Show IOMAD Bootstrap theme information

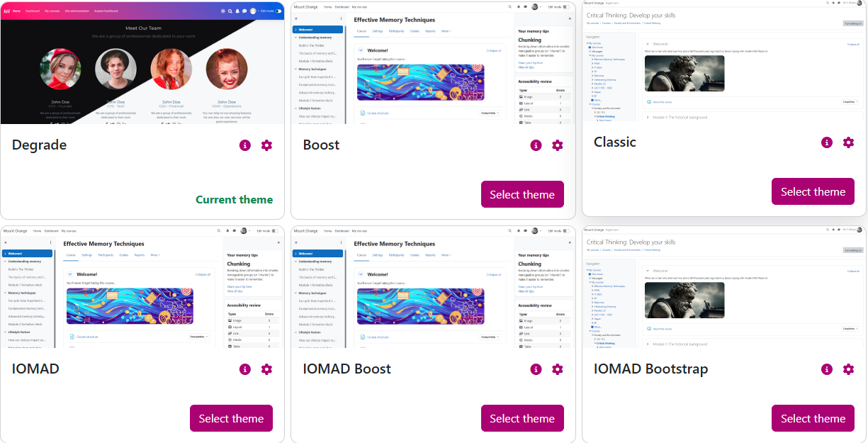coord(827,369)
